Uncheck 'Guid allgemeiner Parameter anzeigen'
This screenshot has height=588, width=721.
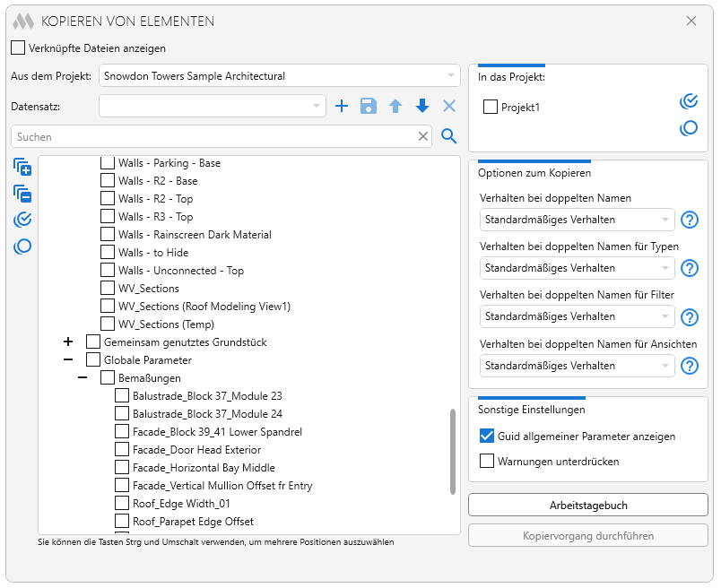coord(486,436)
